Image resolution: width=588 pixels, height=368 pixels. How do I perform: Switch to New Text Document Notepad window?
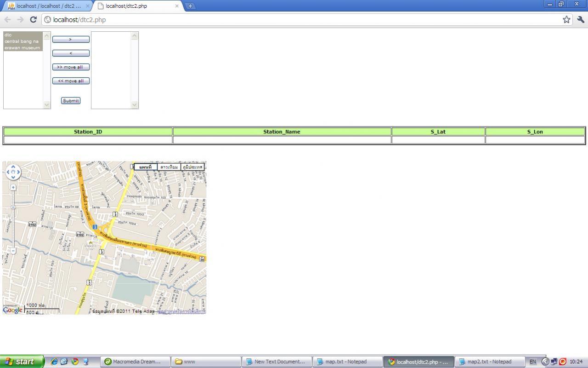point(277,362)
